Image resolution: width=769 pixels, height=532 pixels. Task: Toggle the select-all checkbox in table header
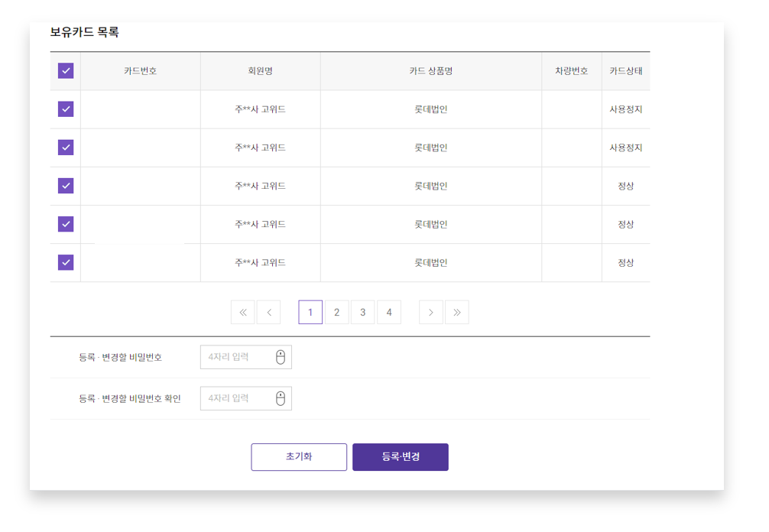(x=66, y=71)
